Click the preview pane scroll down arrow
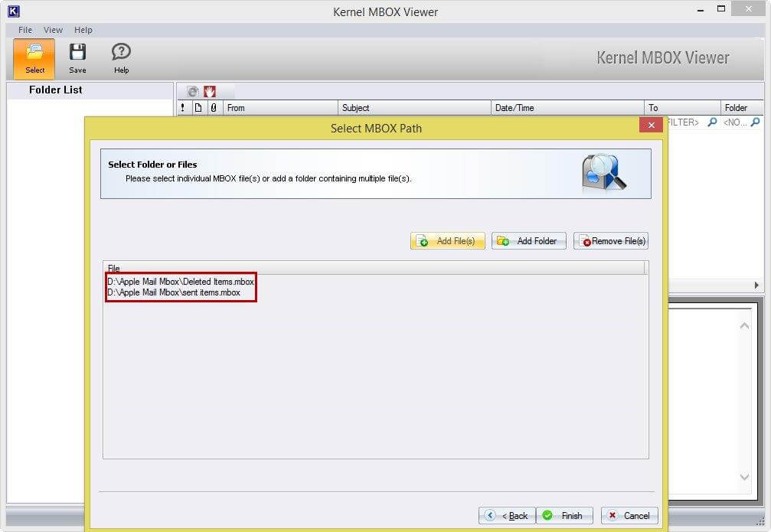This screenshot has width=771, height=532. [x=744, y=476]
